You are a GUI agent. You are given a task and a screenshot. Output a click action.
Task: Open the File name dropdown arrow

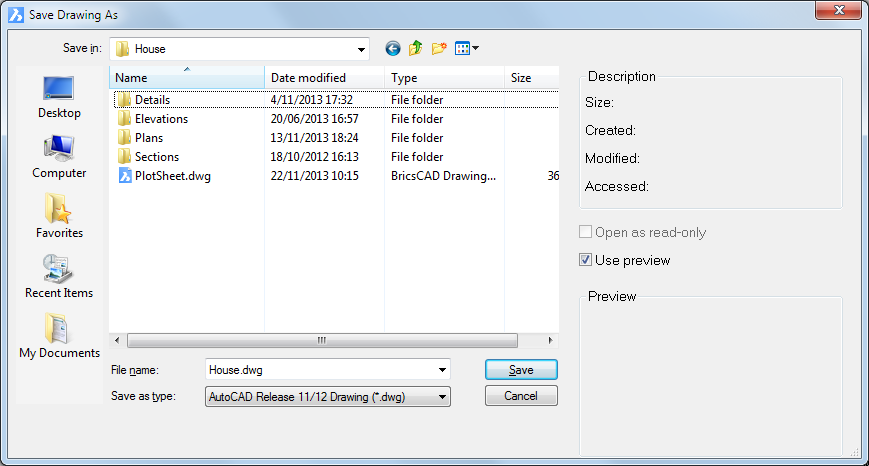point(442,370)
